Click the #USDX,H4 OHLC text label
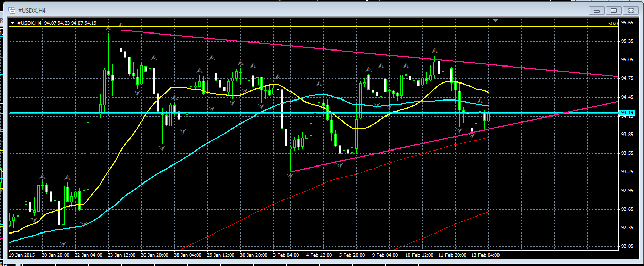The width and height of the screenshot is (644, 266). click(x=57, y=23)
